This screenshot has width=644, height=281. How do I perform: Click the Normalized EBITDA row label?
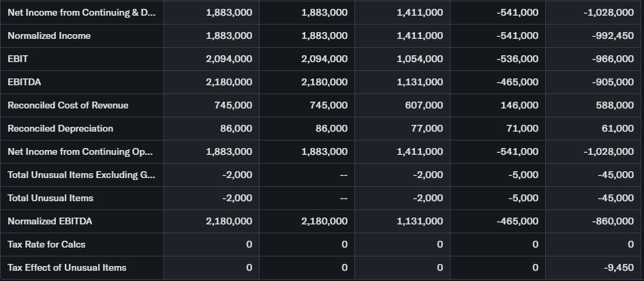tap(50, 221)
